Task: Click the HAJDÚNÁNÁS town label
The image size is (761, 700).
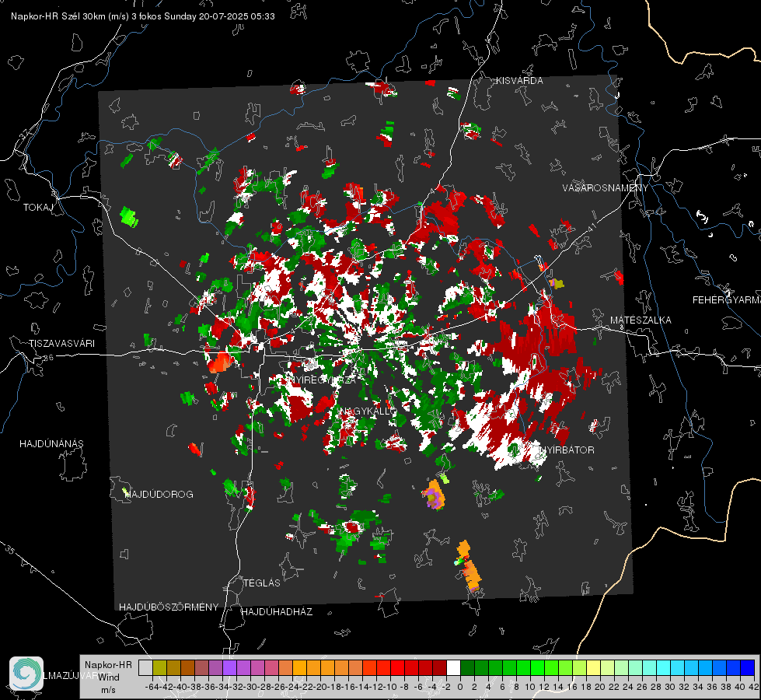Action: (x=51, y=443)
